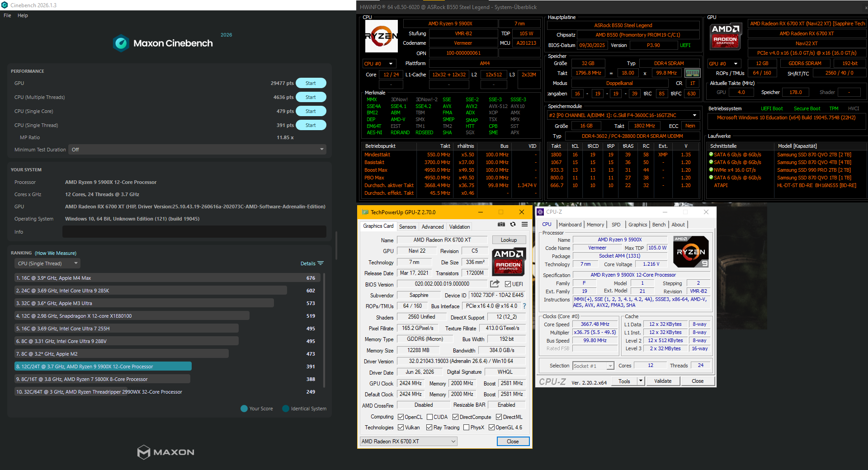Viewport: 868px width, 470px height.
Task: Toggle the DirectCompute checkbox
Action: [456, 417]
